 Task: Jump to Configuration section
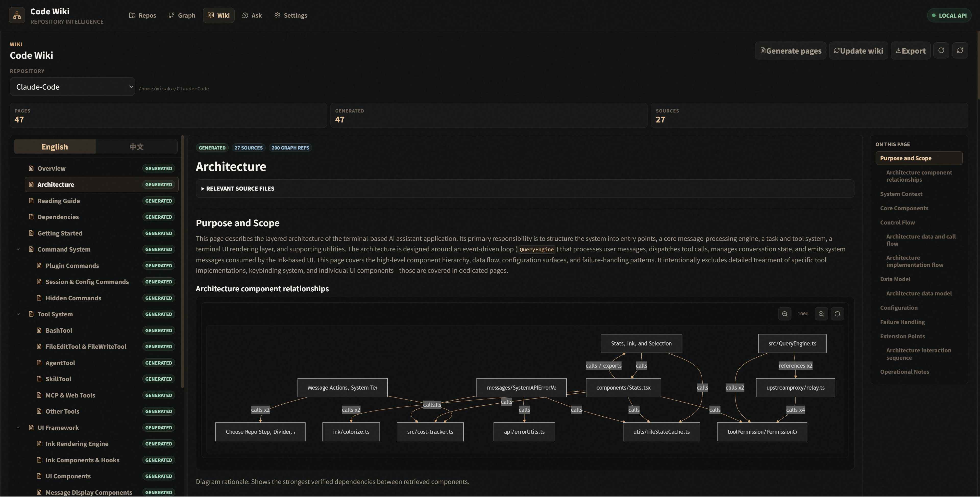pos(899,308)
